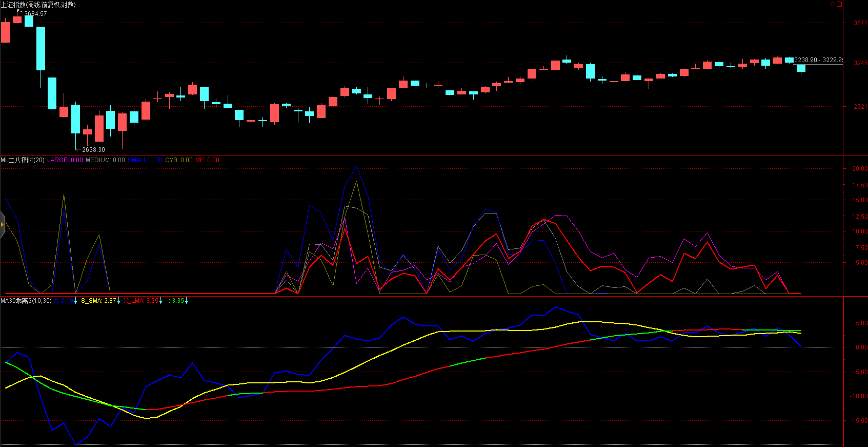Viewport: 868px width, 447px height.
Task: Click the 3571 price axis label
Action: point(860,23)
